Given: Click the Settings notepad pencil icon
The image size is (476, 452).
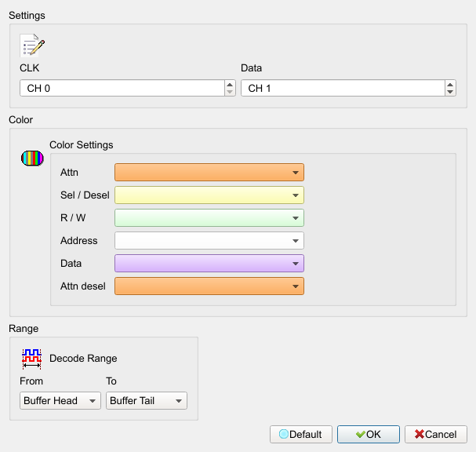Looking at the screenshot, I should pyautogui.click(x=32, y=46).
